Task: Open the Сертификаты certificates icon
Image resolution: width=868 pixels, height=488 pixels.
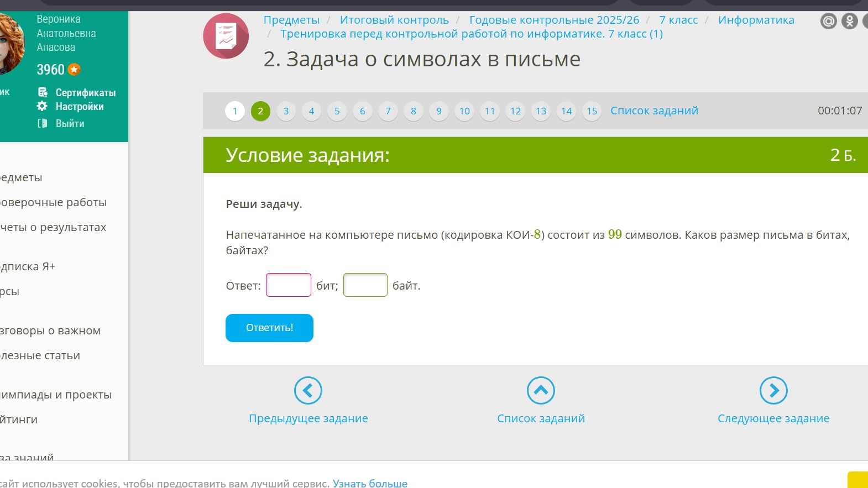Action: click(42, 92)
